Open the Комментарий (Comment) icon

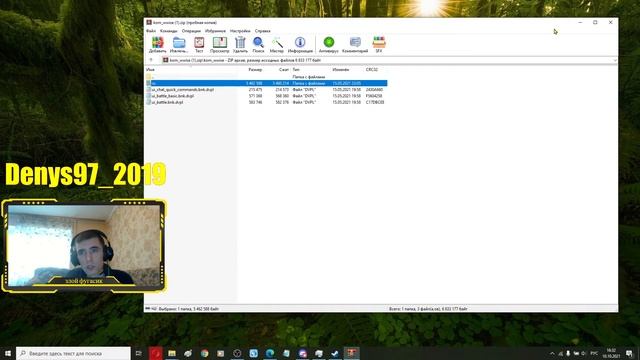355,44
